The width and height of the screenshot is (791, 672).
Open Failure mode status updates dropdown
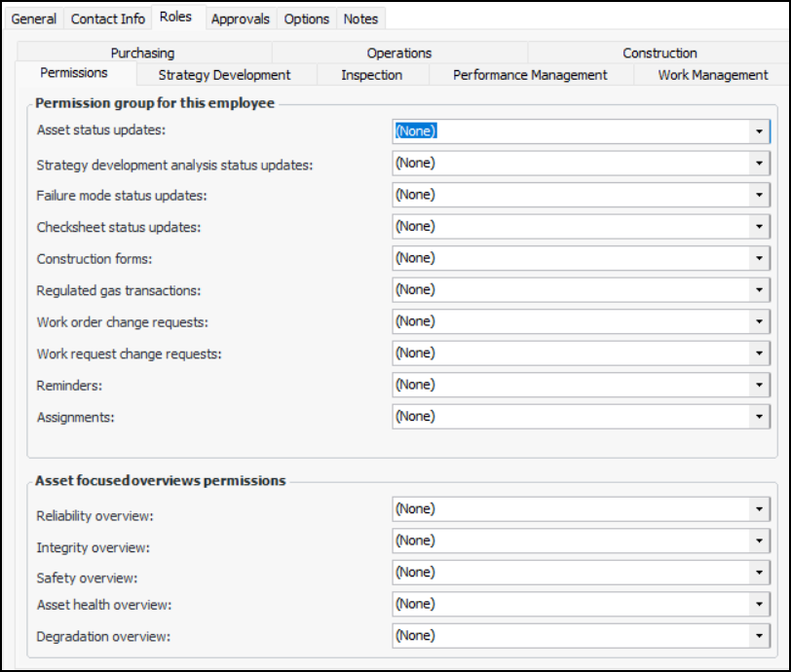tap(759, 195)
